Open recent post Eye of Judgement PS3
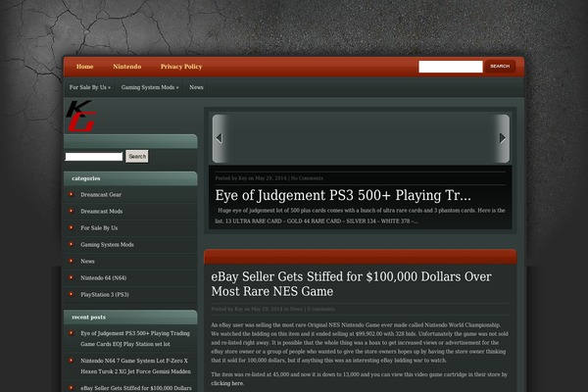This screenshot has width=588, height=392. (135, 339)
